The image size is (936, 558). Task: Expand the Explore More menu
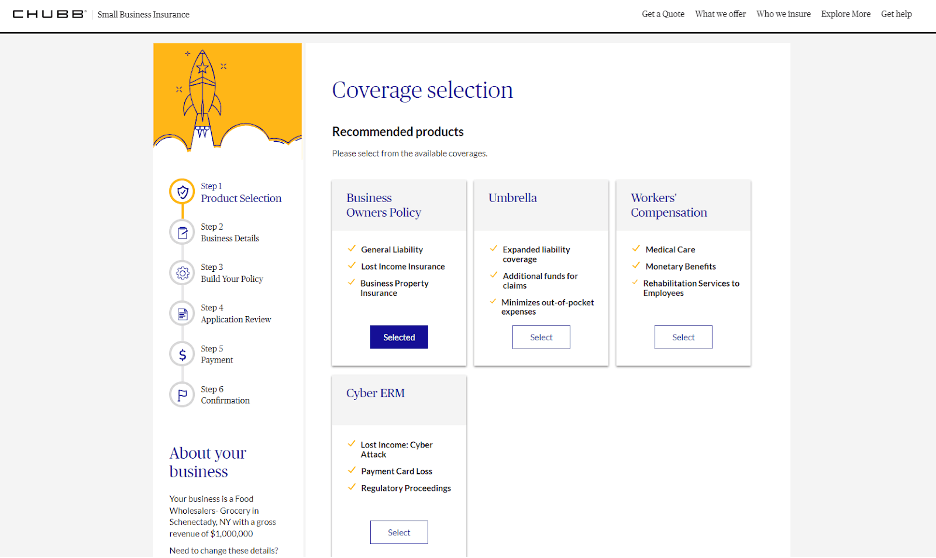click(845, 14)
